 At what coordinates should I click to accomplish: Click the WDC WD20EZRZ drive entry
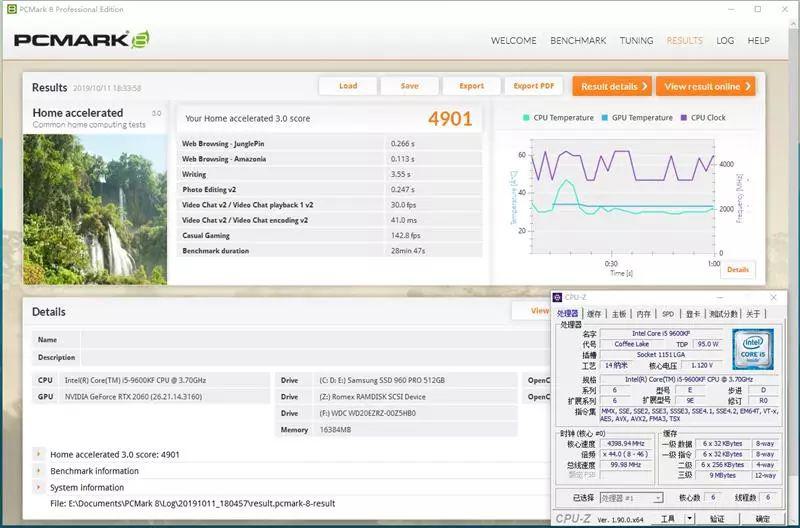[x=397, y=413]
